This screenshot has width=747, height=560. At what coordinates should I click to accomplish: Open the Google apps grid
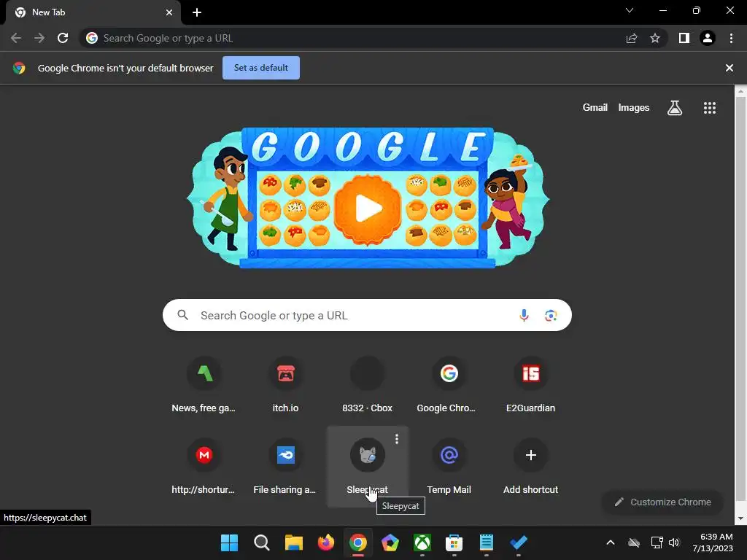tap(710, 108)
